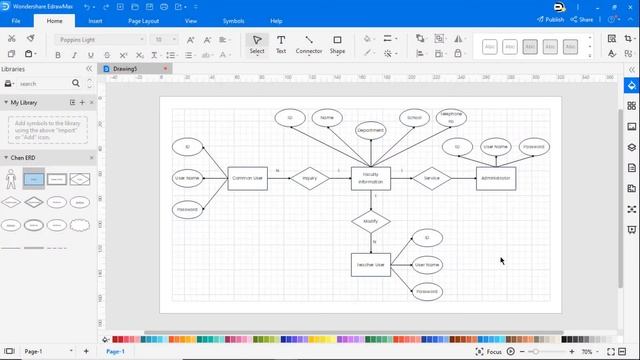Screen dimensions: 640x360
Task: Toggle Superscript formatting
Action: 123,55
